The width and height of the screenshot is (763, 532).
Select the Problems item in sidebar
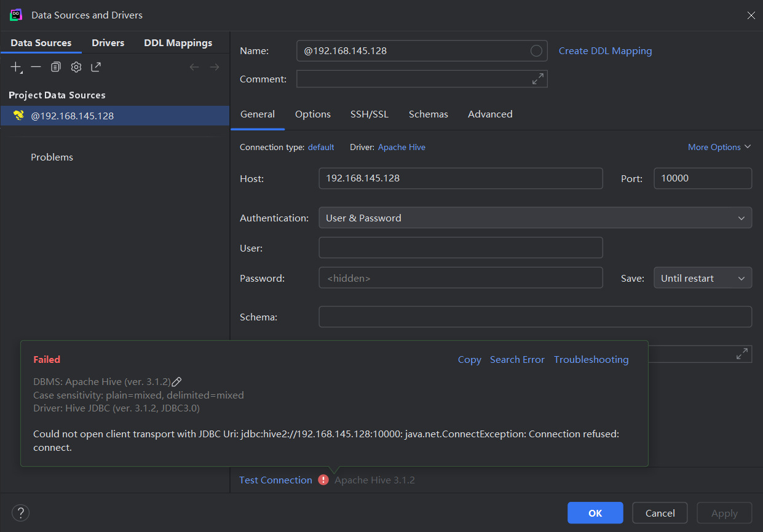click(52, 157)
